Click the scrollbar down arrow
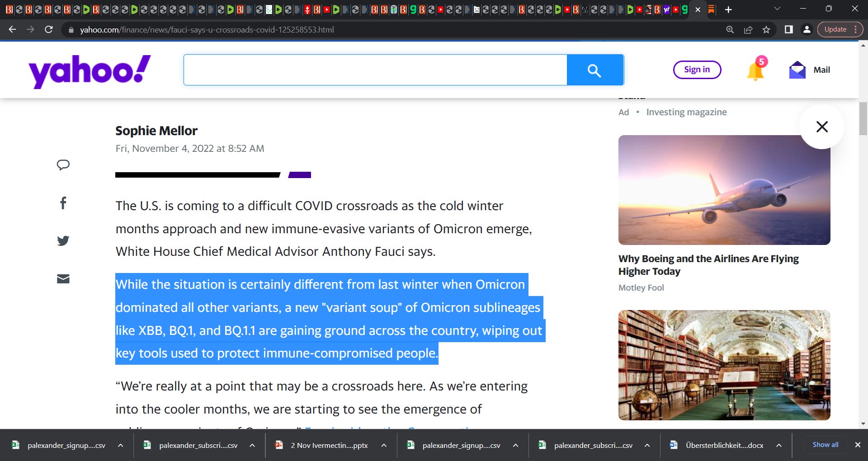This screenshot has height=461, width=868. (x=863, y=424)
